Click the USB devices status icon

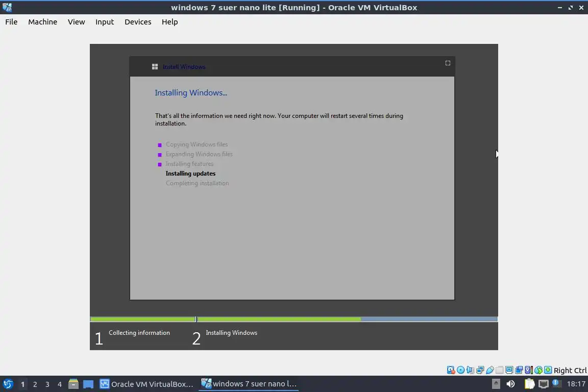(490, 370)
